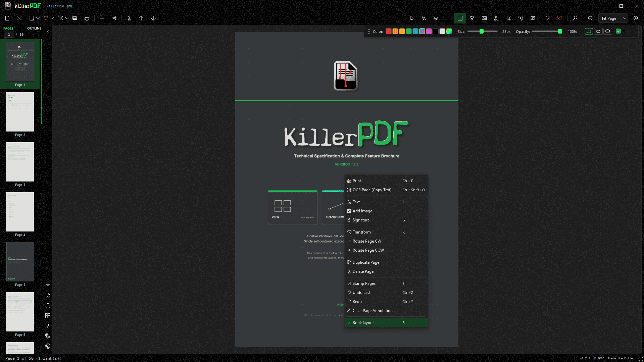
Task: Select the highlighter tool
Action: tap(436, 18)
